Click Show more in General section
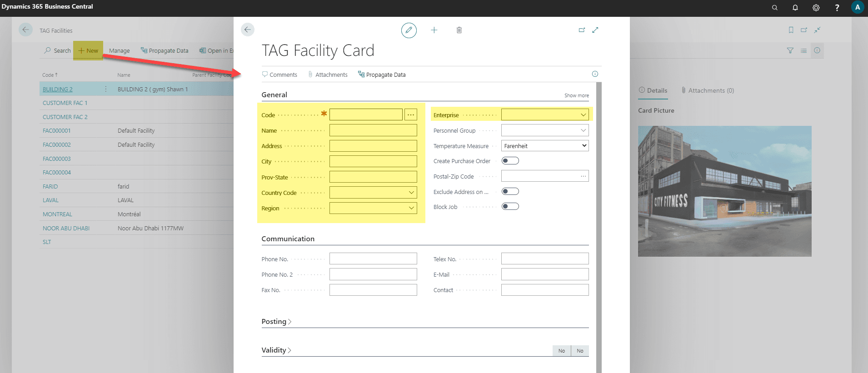 coord(576,95)
